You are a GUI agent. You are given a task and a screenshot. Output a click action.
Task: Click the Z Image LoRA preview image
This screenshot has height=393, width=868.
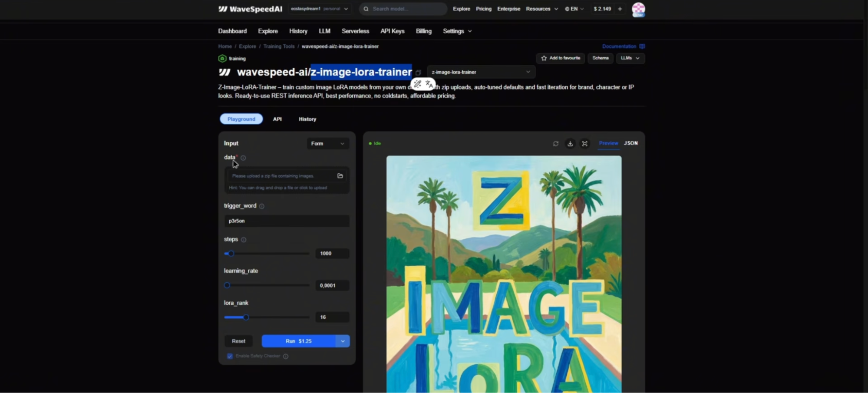504,274
